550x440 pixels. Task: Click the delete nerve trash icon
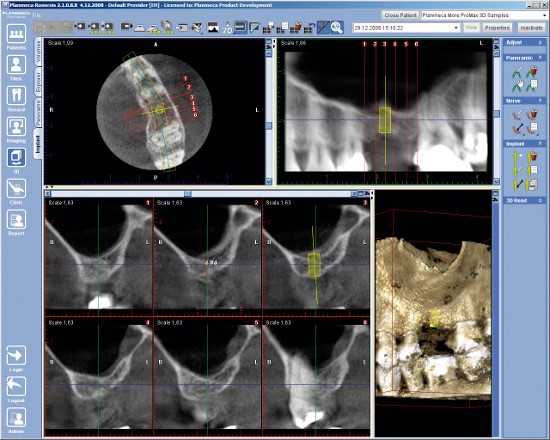[532, 114]
